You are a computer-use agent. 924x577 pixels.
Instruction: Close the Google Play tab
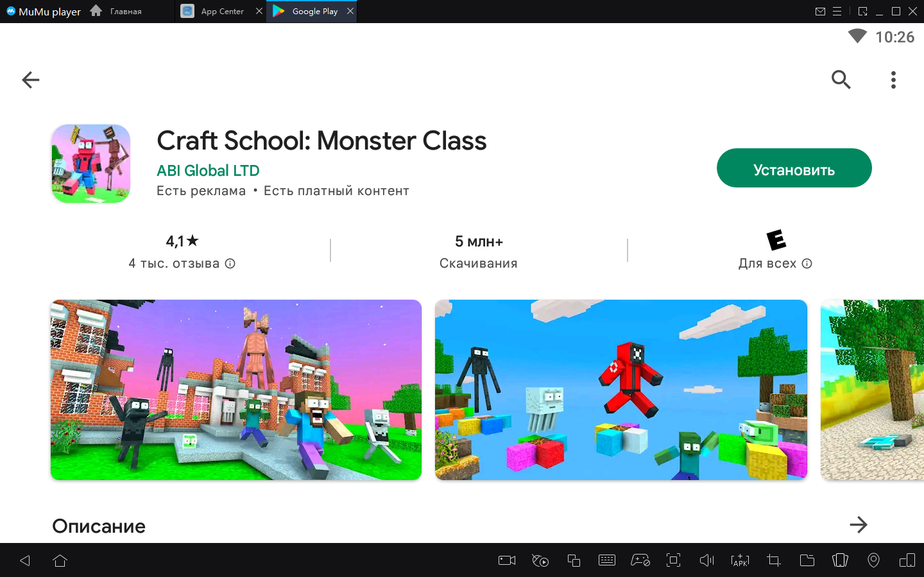click(x=350, y=12)
